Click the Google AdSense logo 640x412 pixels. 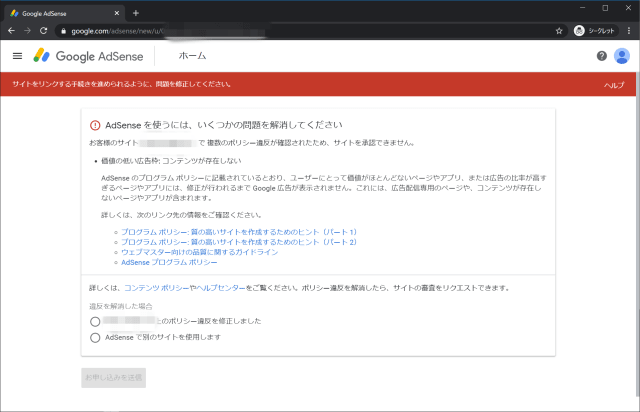pos(88,56)
